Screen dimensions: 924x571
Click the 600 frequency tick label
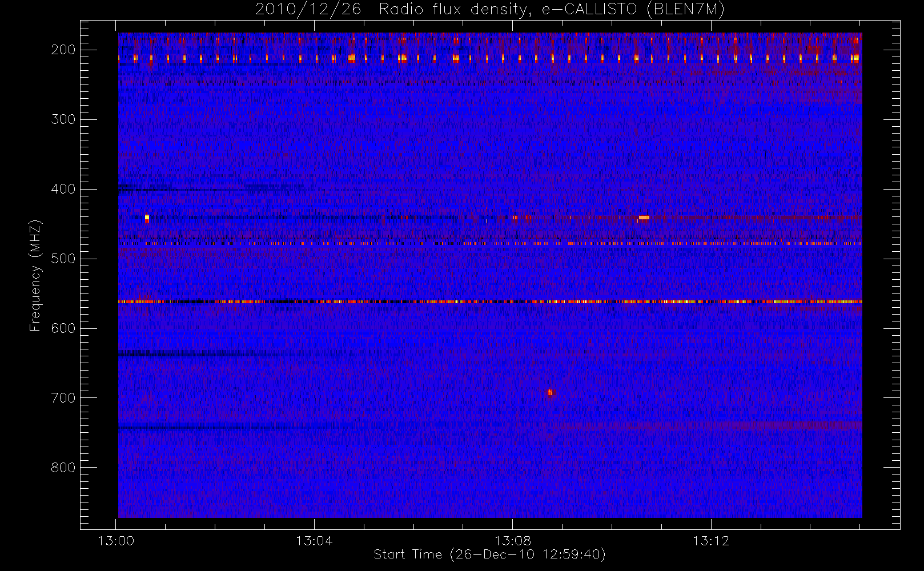[63, 328]
